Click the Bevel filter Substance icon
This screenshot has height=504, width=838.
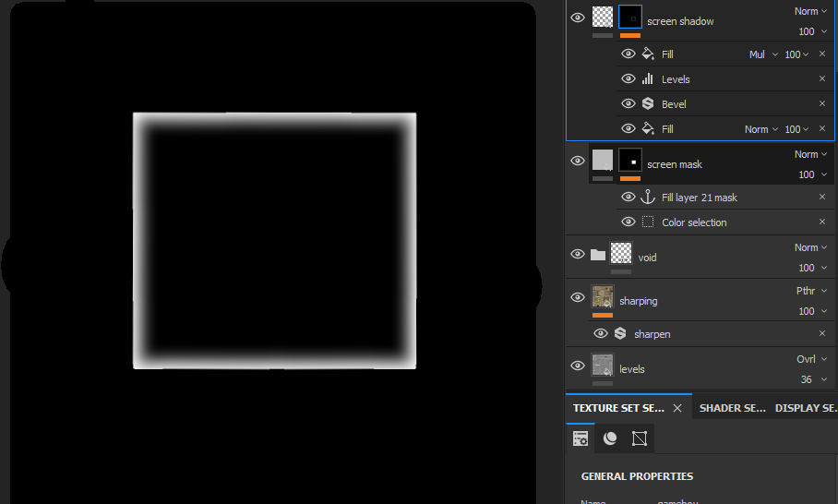(648, 103)
